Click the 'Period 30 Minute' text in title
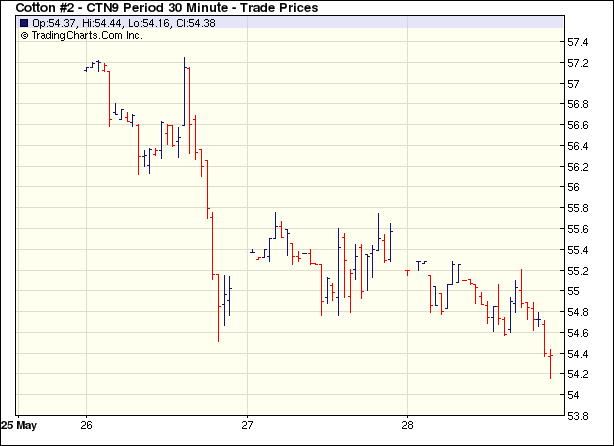614x446 pixels. pos(184,8)
